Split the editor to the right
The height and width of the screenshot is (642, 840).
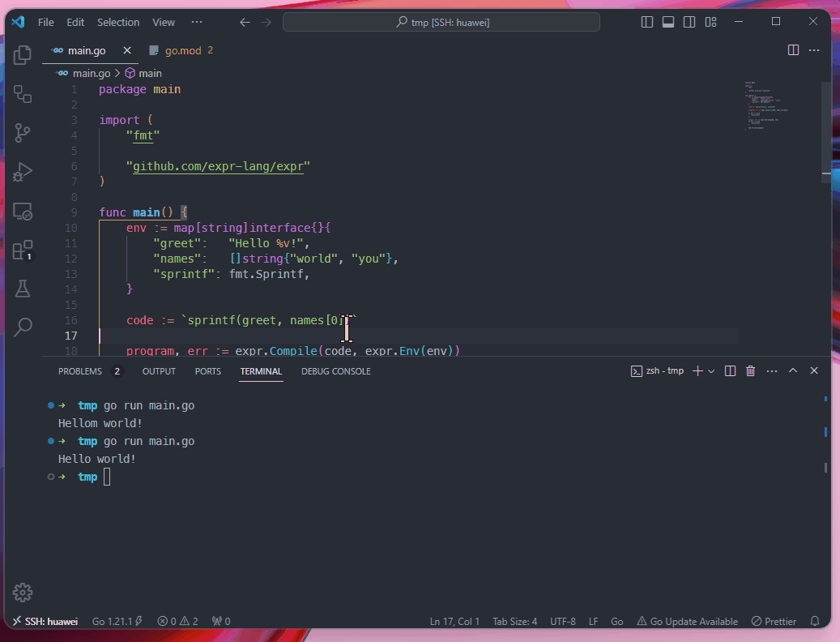click(793, 50)
